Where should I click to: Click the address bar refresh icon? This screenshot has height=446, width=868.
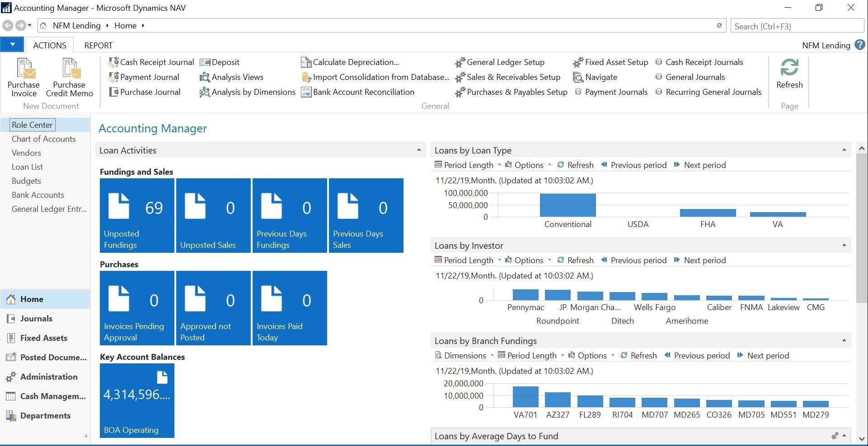point(719,25)
